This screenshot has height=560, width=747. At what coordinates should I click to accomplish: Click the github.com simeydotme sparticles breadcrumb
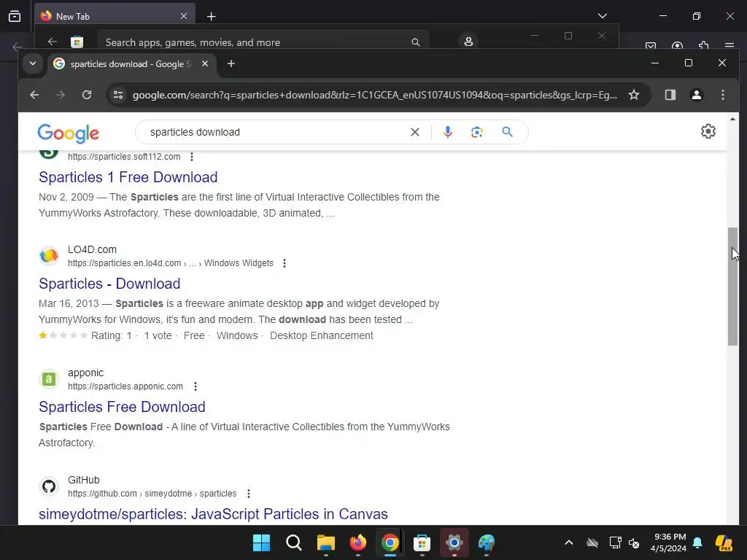pyautogui.click(x=152, y=494)
